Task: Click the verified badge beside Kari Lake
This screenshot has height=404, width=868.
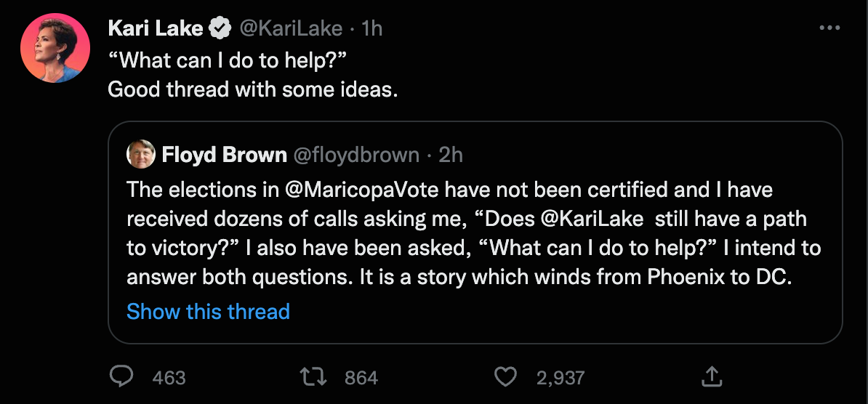Action: (219, 28)
